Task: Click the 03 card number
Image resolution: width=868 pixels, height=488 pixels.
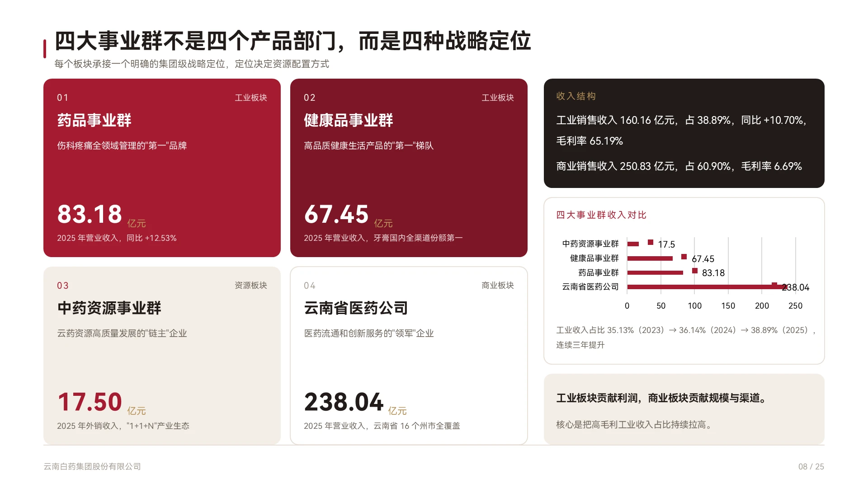Action: [63, 286]
